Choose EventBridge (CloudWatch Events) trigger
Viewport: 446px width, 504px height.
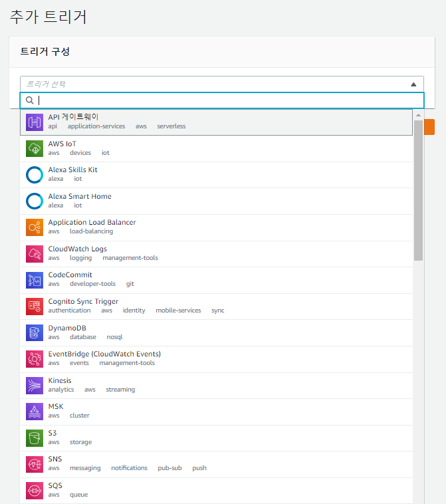(x=216, y=359)
